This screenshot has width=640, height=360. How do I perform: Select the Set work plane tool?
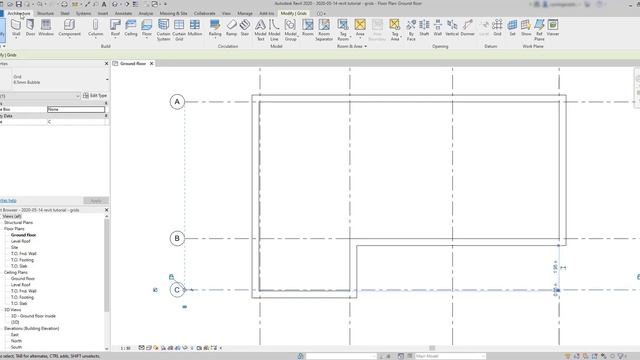pos(512,28)
